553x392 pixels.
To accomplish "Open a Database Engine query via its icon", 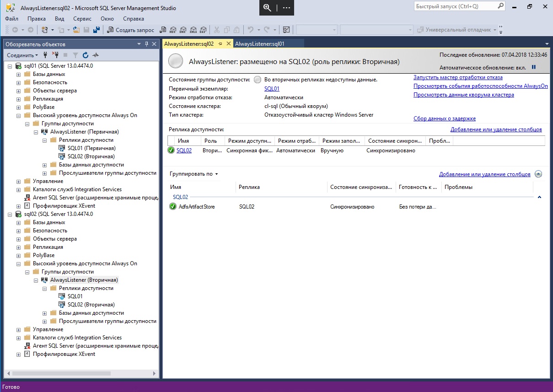I will [x=162, y=30].
